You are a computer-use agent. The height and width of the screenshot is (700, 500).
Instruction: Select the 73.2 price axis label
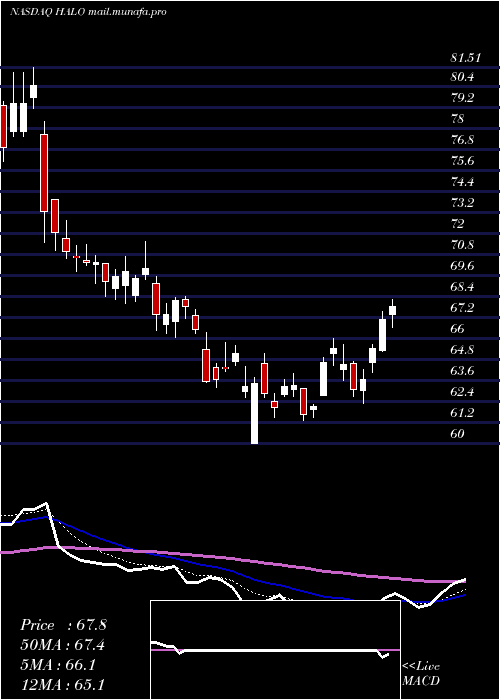pos(462,203)
